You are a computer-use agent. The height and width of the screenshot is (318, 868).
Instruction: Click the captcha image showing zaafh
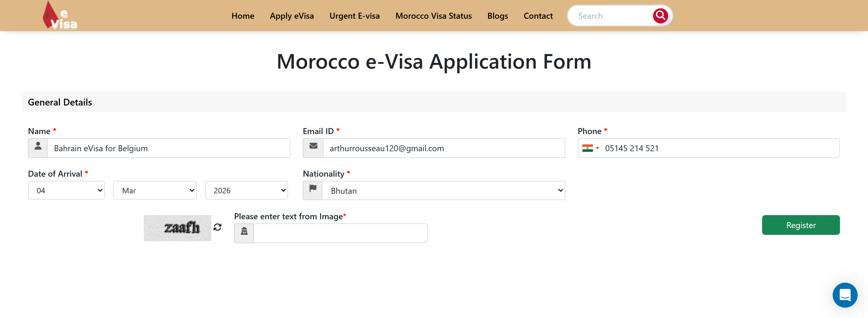coord(177,228)
